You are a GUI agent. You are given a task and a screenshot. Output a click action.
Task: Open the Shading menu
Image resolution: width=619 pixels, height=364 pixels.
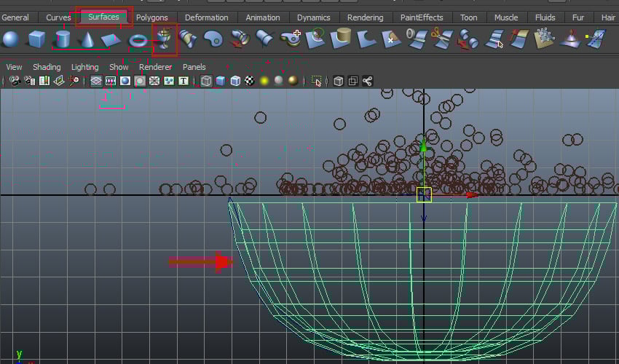(x=47, y=67)
